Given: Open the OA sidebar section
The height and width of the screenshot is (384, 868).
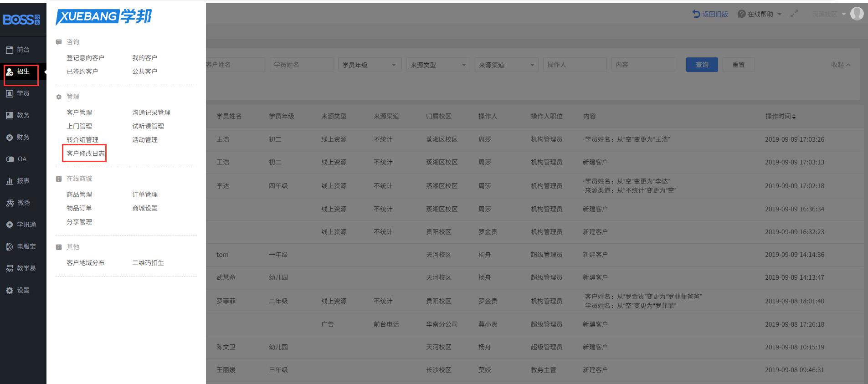Looking at the screenshot, I should pos(16,159).
